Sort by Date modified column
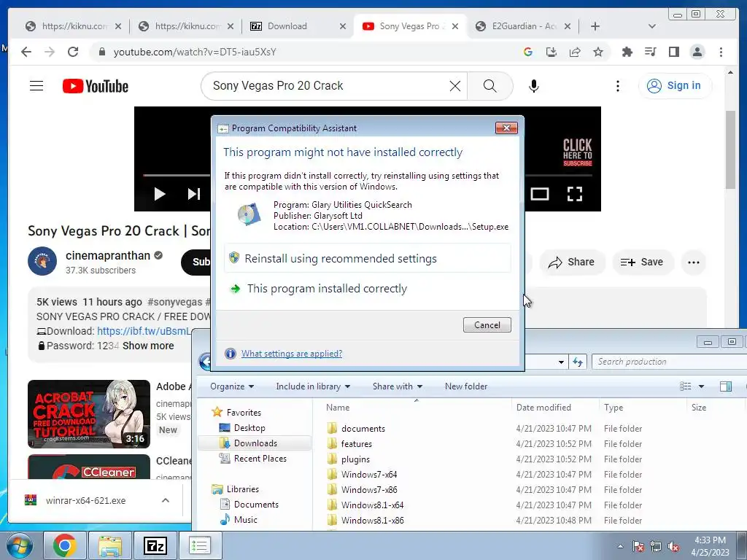Viewport: 747px width, 560px height. (543, 407)
